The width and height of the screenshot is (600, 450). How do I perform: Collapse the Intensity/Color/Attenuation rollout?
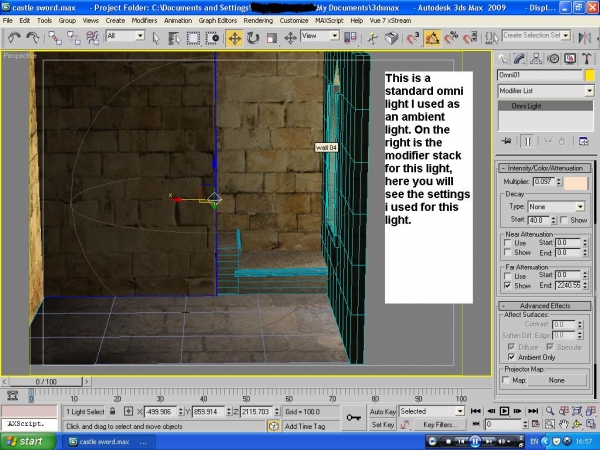click(545, 168)
